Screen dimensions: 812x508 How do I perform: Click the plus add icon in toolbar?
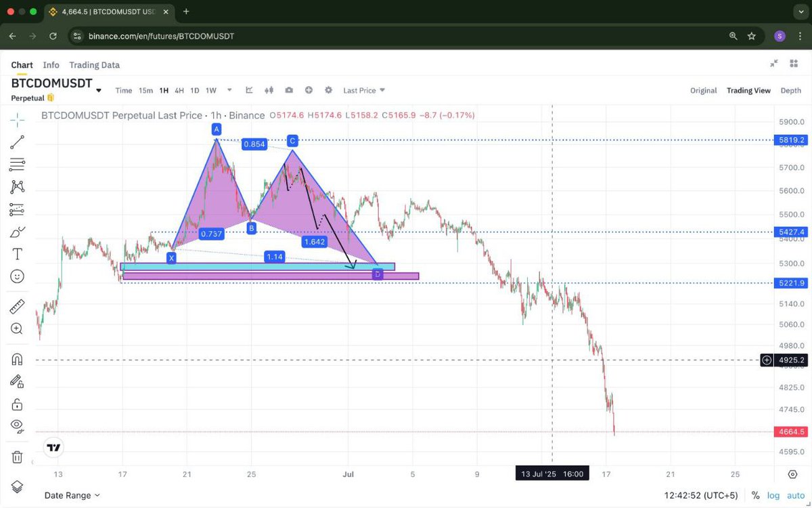(309, 90)
